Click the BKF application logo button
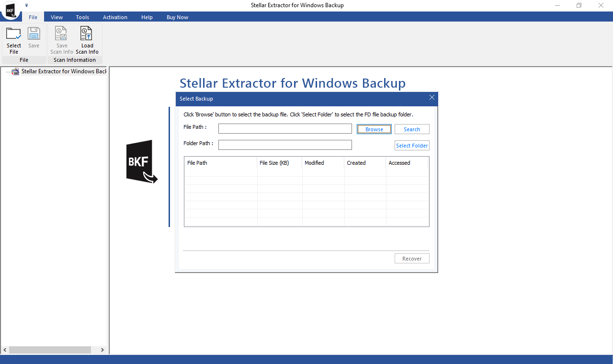The height and width of the screenshot is (364, 613). 11,11
